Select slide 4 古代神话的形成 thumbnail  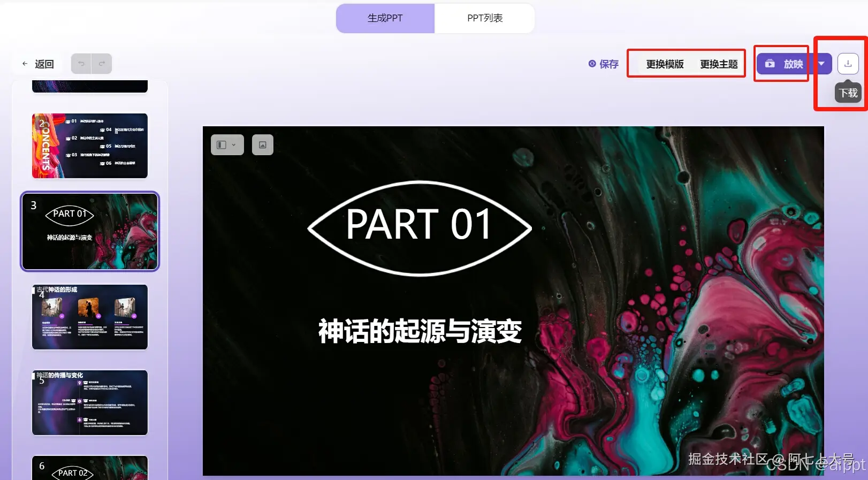click(90, 317)
